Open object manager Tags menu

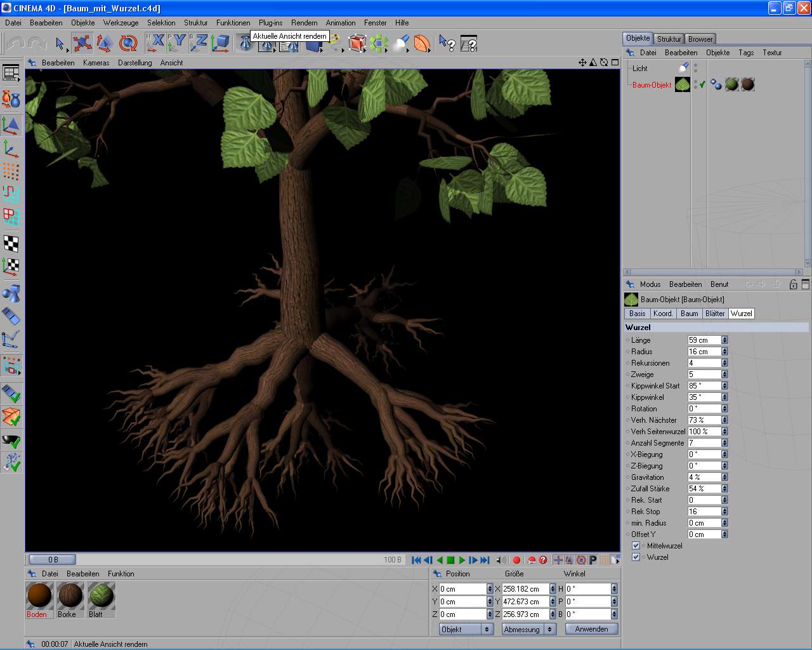coord(746,53)
